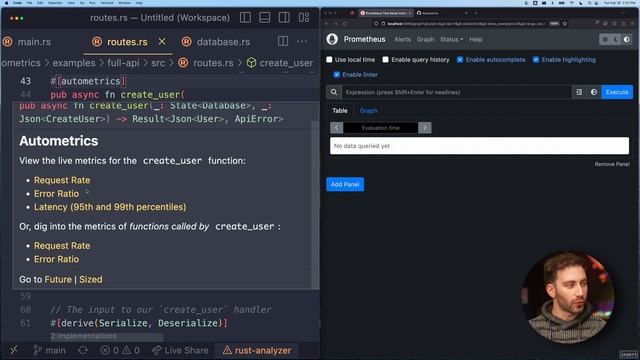Image resolution: width=640 pixels, height=360 pixels.
Task: Click Evaluation time input field
Action: tap(380, 128)
